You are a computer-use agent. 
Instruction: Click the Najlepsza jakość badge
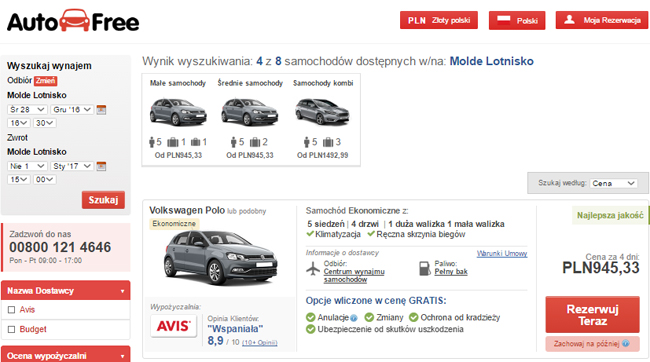click(610, 215)
